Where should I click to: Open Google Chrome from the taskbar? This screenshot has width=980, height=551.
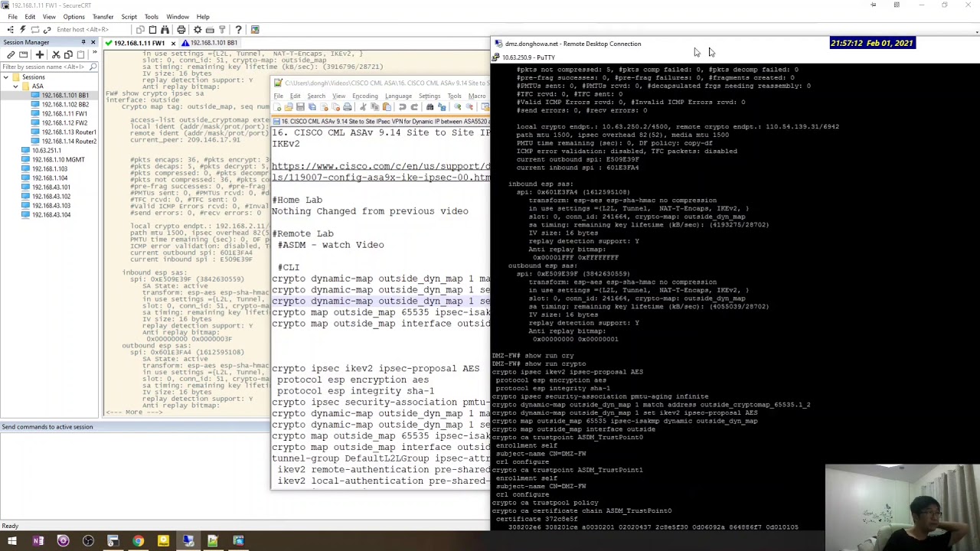(x=138, y=542)
